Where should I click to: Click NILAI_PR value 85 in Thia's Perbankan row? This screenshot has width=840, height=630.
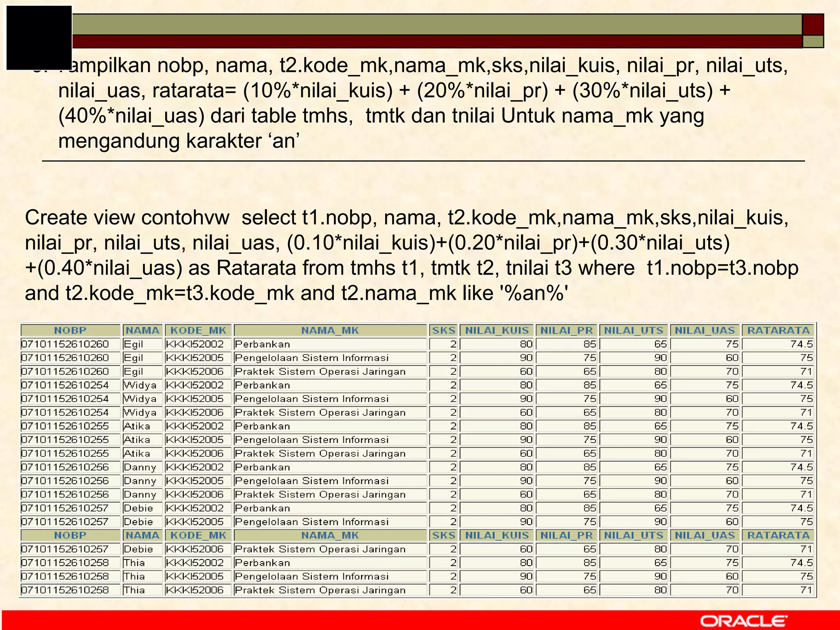click(589, 563)
